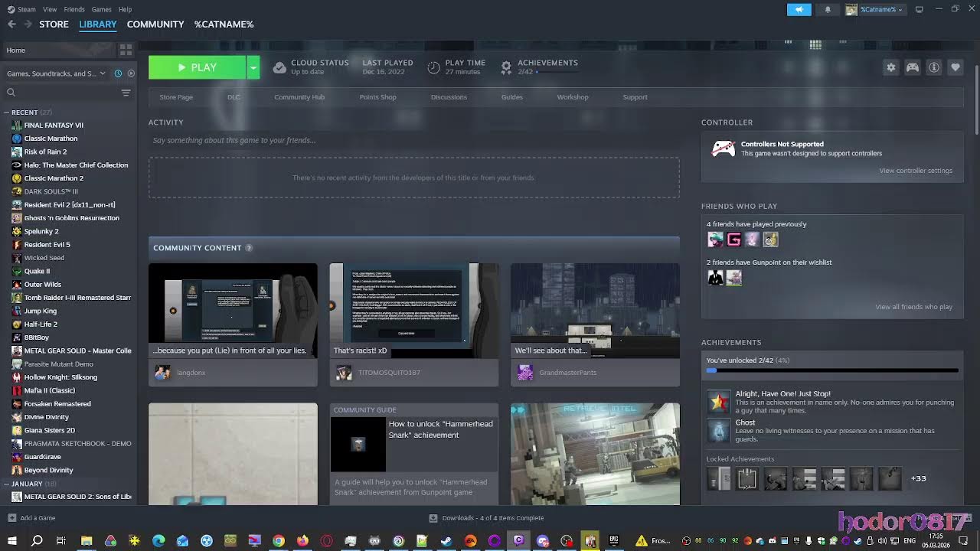Click View controller settings link
This screenshot has width=980, height=551.
click(x=916, y=171)
